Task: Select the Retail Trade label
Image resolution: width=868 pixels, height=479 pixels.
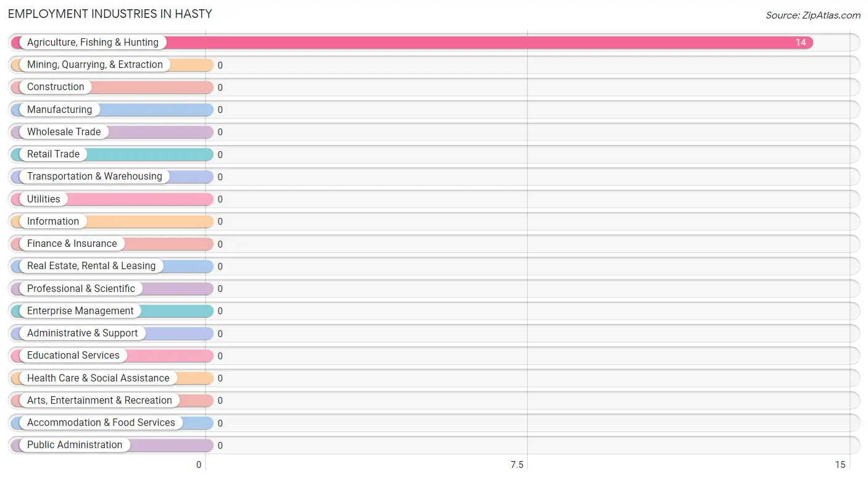Action: (x=53, y=154)
